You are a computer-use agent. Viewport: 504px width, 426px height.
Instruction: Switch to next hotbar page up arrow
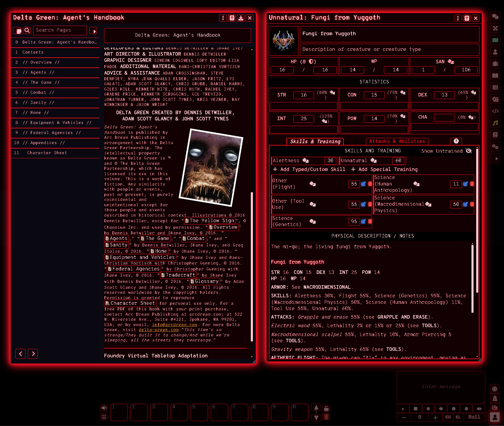click(x=316, y=407)
